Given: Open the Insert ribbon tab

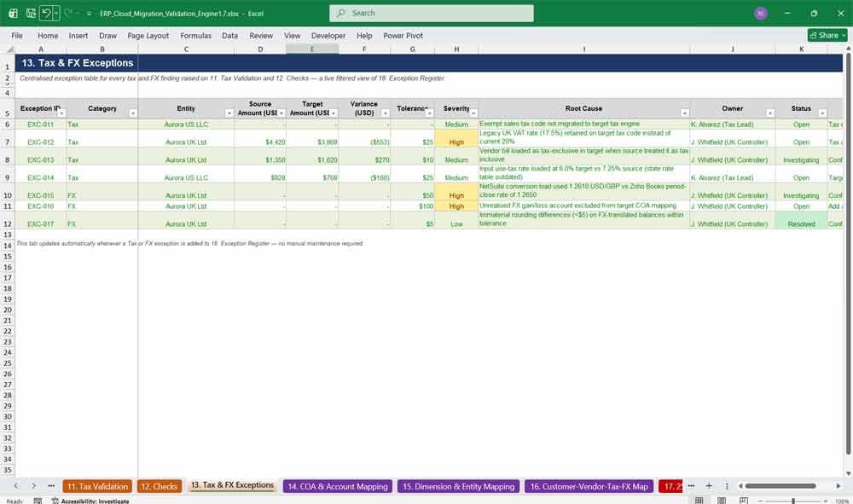Looking at the screenshot, I should coord(78,35).
